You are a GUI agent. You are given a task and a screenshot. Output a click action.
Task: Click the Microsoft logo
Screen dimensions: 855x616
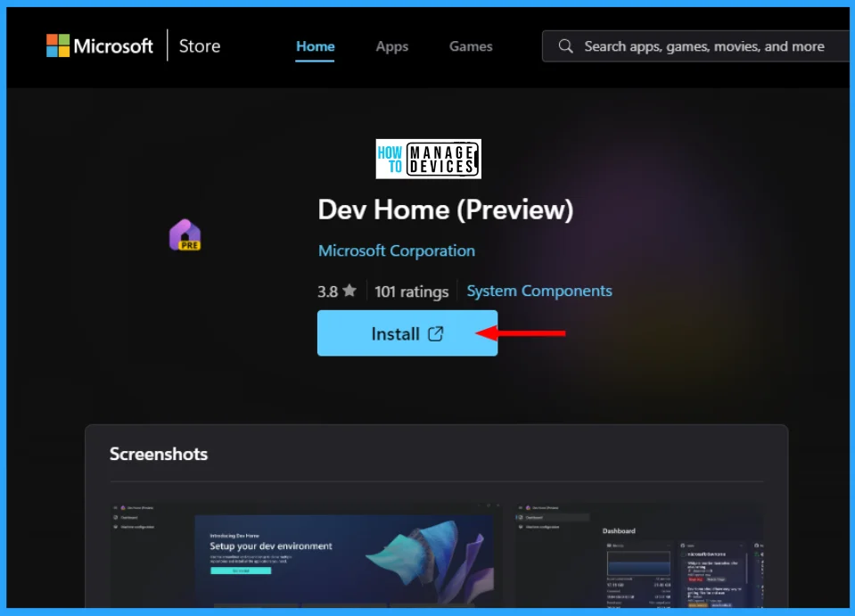pos(99,45)
